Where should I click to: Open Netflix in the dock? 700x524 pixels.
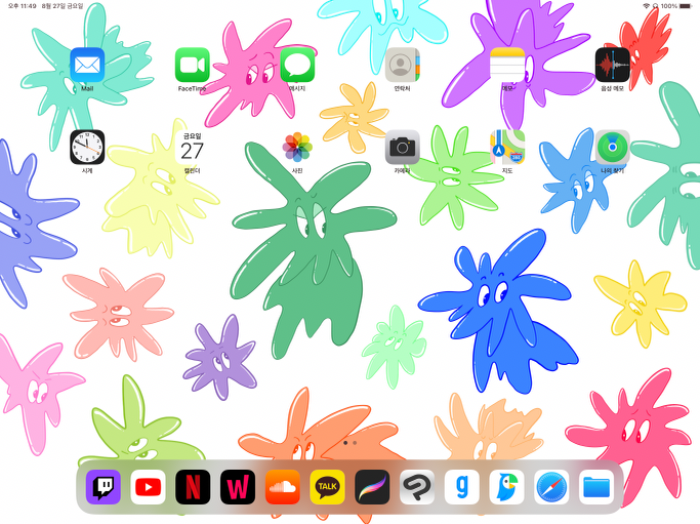[193, 487]
